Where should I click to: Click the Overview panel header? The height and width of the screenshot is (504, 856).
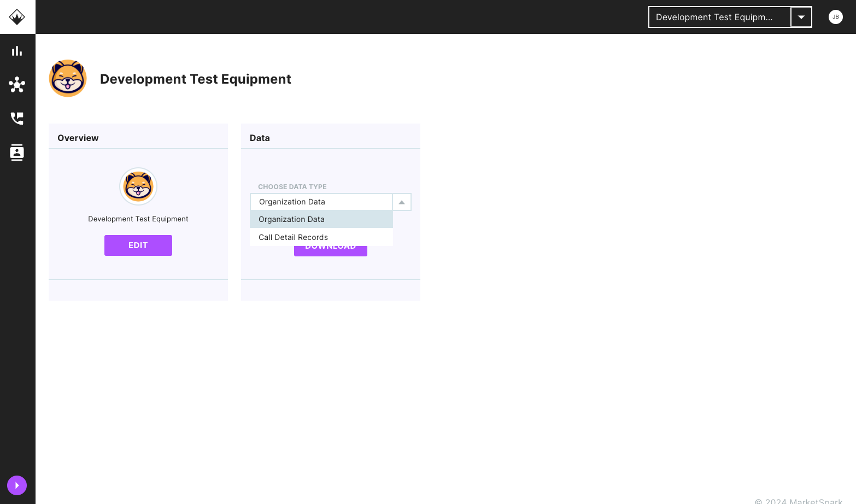[x=78, y=137]
